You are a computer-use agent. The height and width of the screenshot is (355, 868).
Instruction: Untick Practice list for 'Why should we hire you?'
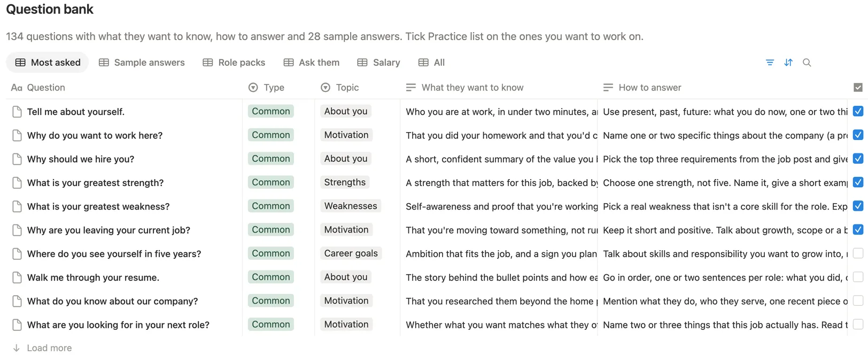pos(858,159)
